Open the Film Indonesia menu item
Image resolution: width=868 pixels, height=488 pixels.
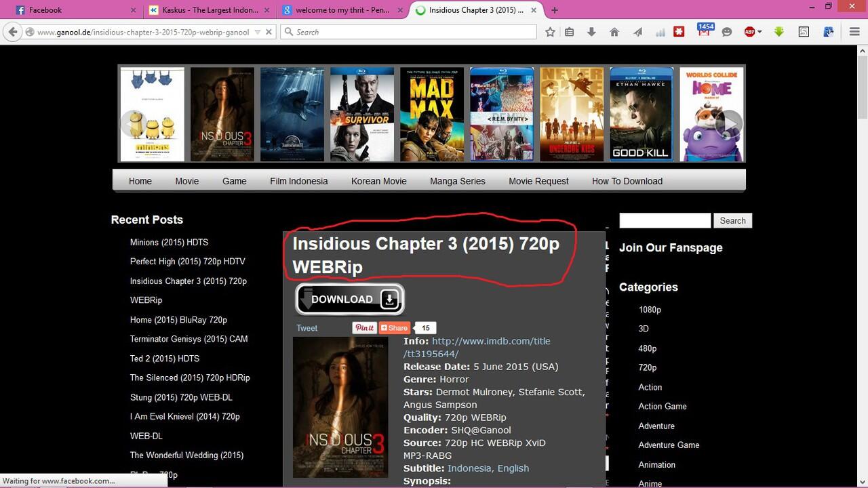click(x=298, y=181)
